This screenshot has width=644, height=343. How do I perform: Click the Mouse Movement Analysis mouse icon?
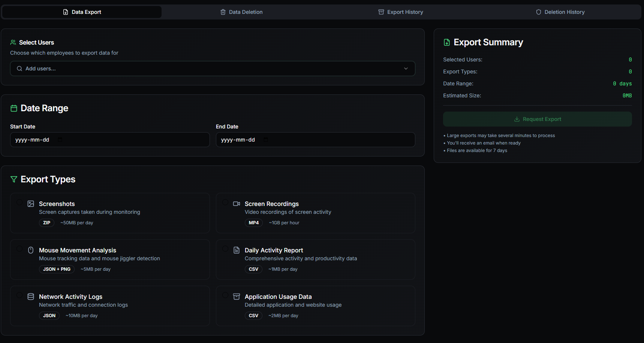31,250
